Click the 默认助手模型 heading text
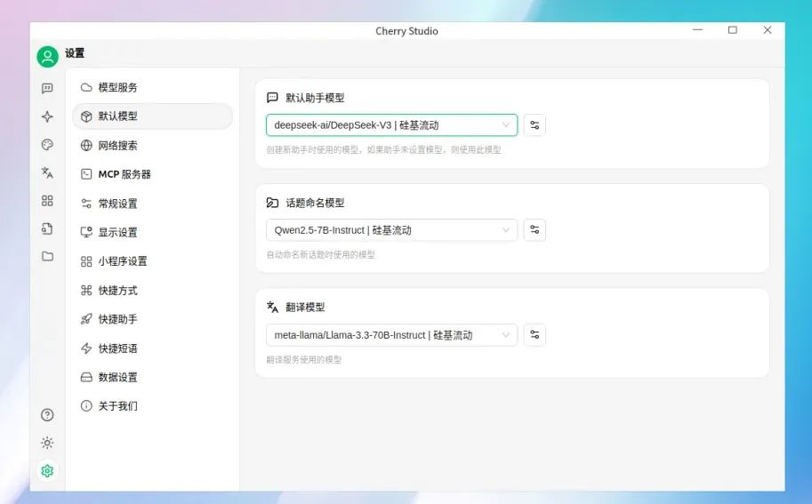Image resolution: width=812 pixels, height=504 pixels. pyautogui.click(x=315, y=98)
